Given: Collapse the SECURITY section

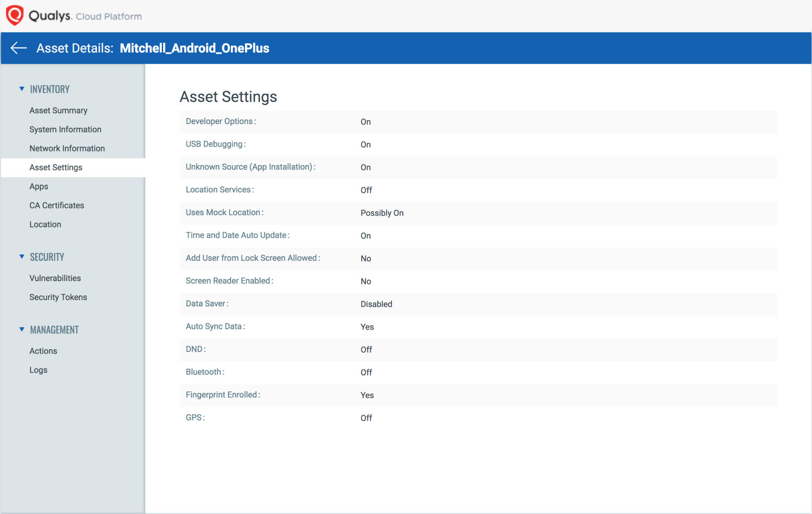Looking at the screenshot, I should pos(22,257).
